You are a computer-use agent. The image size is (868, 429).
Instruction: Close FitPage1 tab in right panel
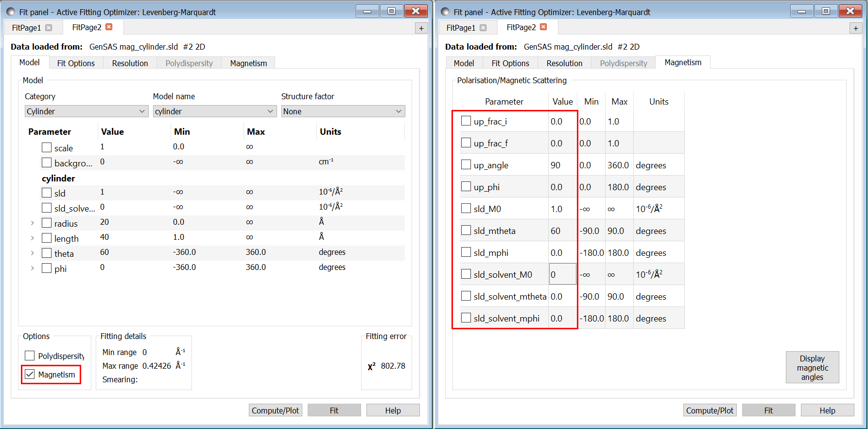coord(483,28)
